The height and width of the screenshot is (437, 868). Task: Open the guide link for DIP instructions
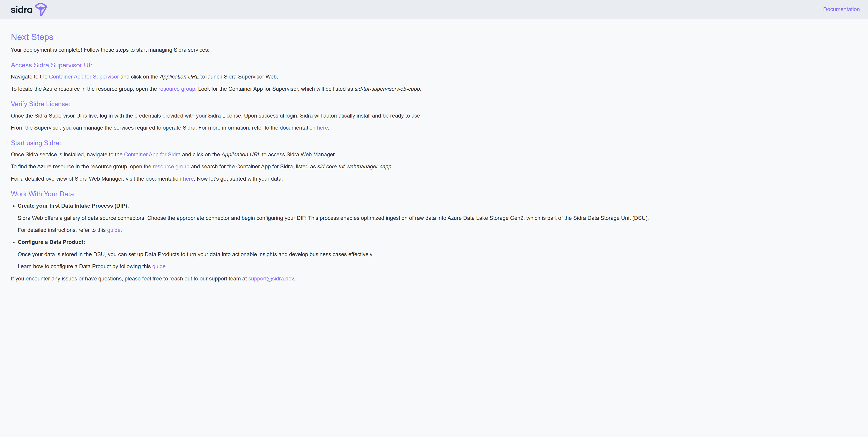(x=114, y=230)
